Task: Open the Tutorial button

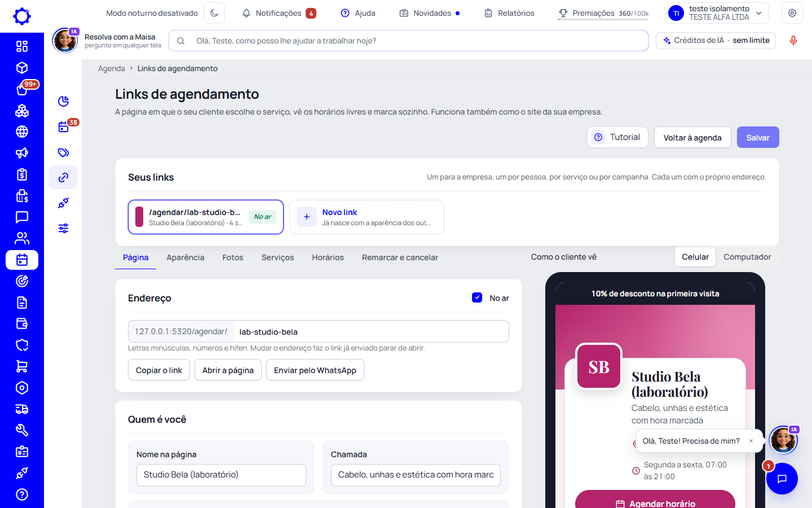Action: (x=617, y=137)
